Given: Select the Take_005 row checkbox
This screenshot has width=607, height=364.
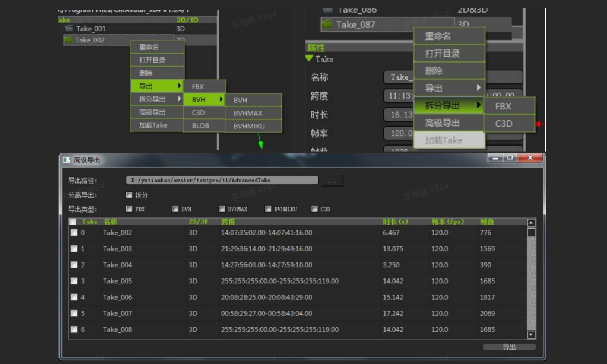Looking at the screenshot, I should pyautogui.click(x=74, y=281).
